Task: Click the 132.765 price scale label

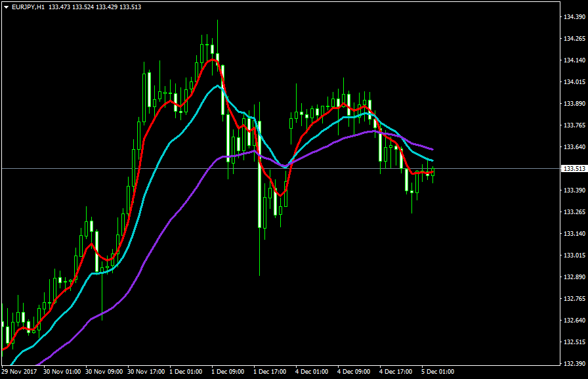Action: point(574,299)
